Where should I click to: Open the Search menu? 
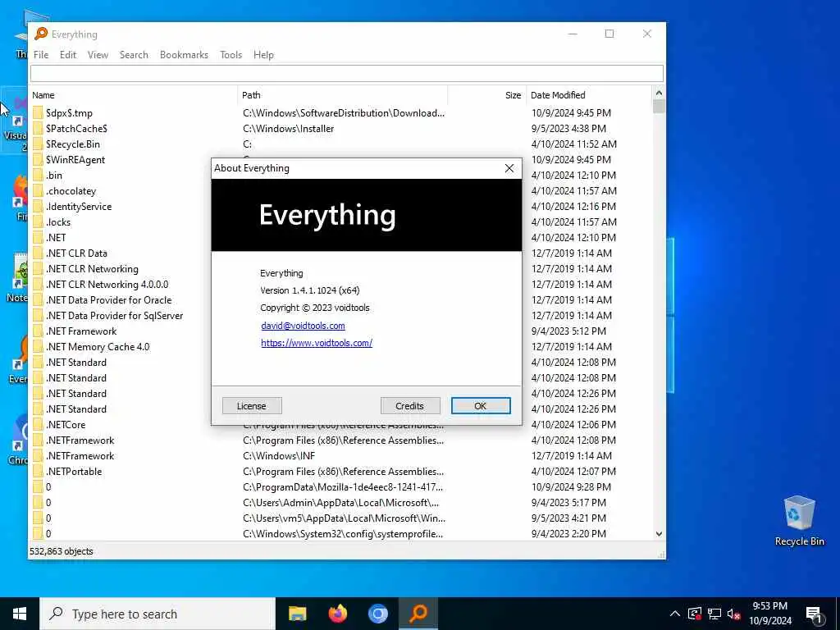click(x=134, y=55)
